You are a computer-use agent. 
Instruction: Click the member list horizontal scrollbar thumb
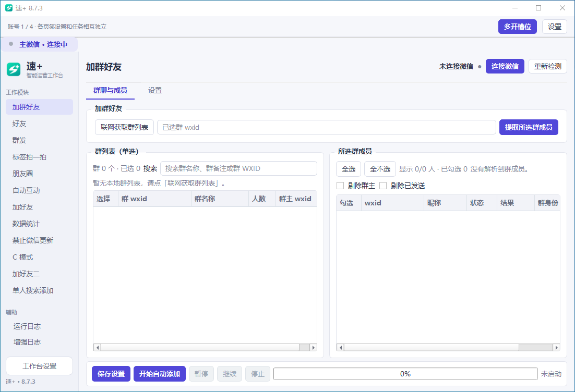pyautogui.click(x=431, y=347)
